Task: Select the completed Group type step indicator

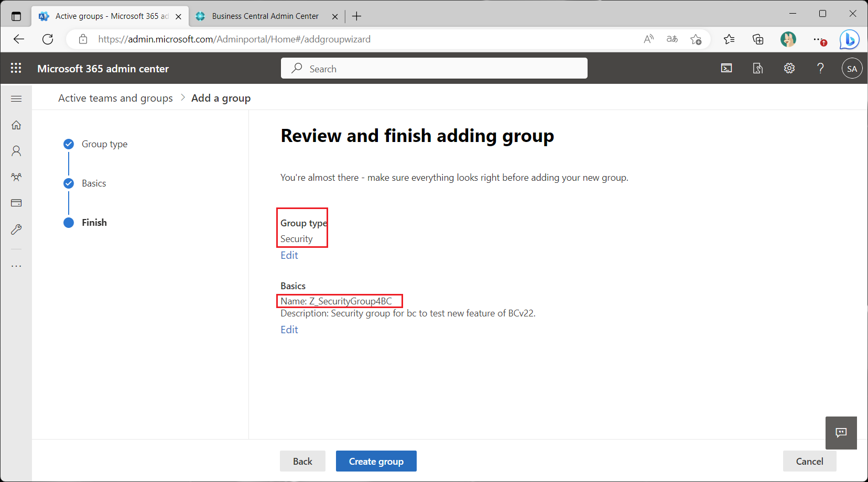Action: tap(69, 144)
